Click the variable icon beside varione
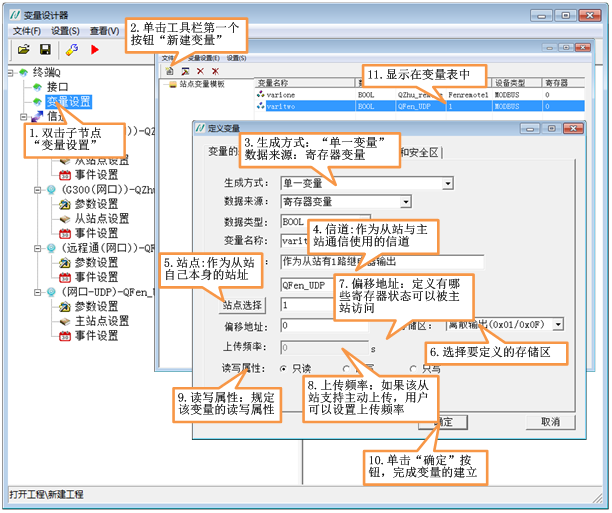This screenshot has height=513, width=612. pos(260,94)
